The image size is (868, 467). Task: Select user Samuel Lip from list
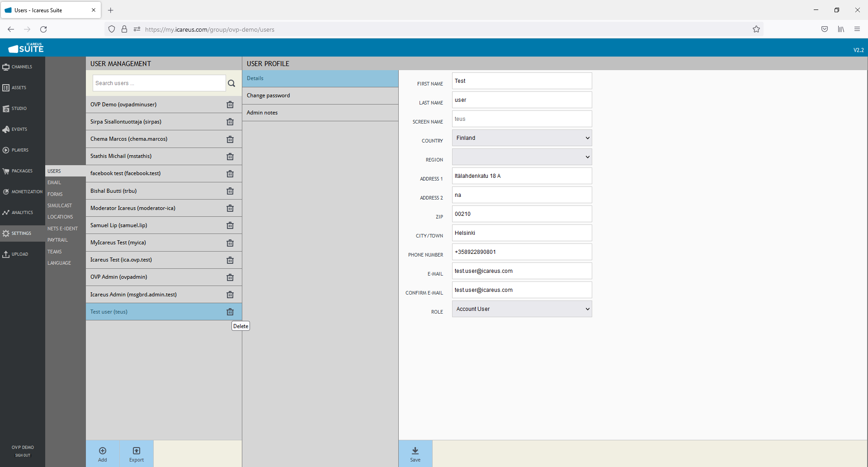coord(118,225)
